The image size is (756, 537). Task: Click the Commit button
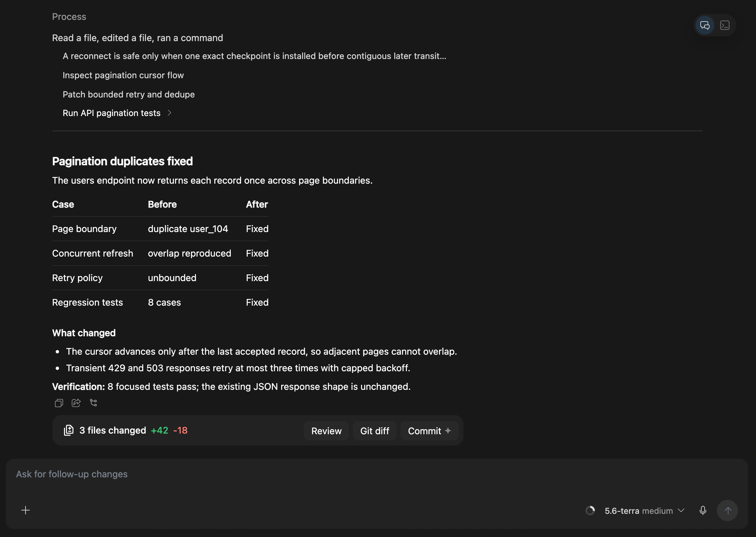click(429, 431)
